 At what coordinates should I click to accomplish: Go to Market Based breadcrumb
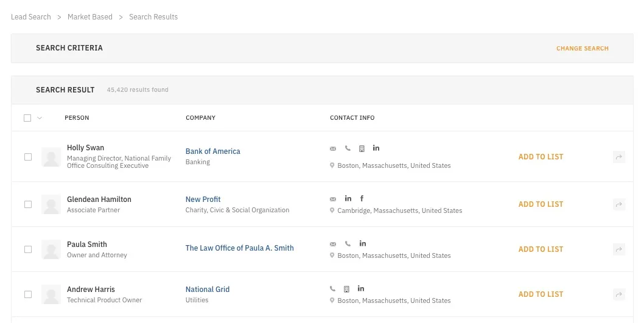90,17
